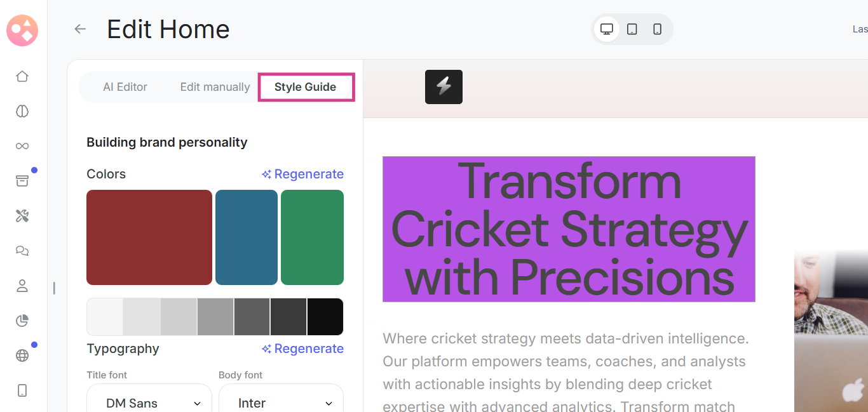The image size is (868, 412).
Task: Select the dark red color swatch
Action: [149, 237]
